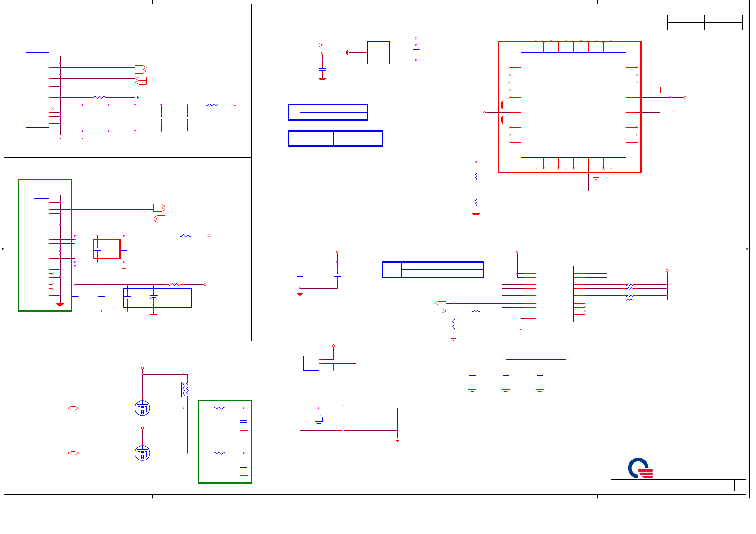This screenshot has height=534, width=756.
Task: Select the small blue square component below the capacitor pair
Action: (311, 363)
